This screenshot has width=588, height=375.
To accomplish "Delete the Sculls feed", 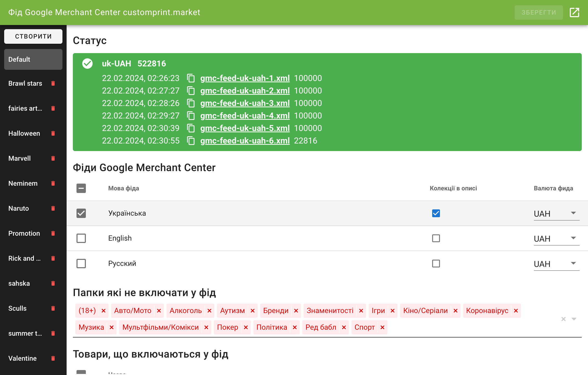I will tap(53, 308).
